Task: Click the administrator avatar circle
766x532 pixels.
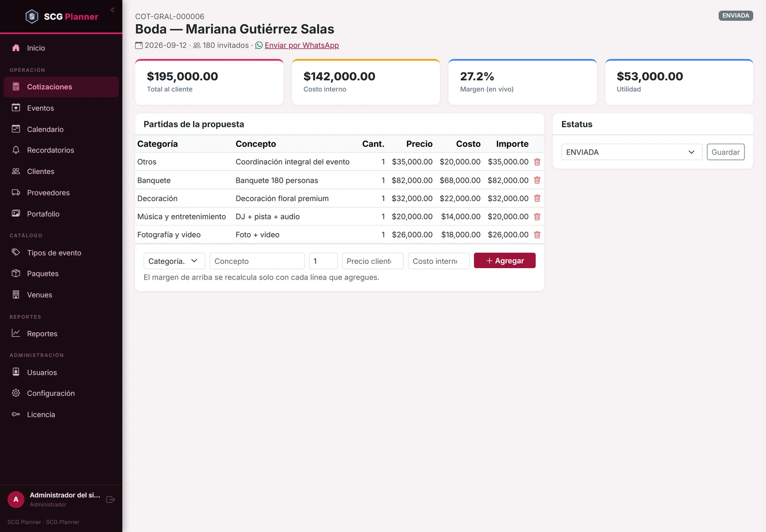Action: 16,499
